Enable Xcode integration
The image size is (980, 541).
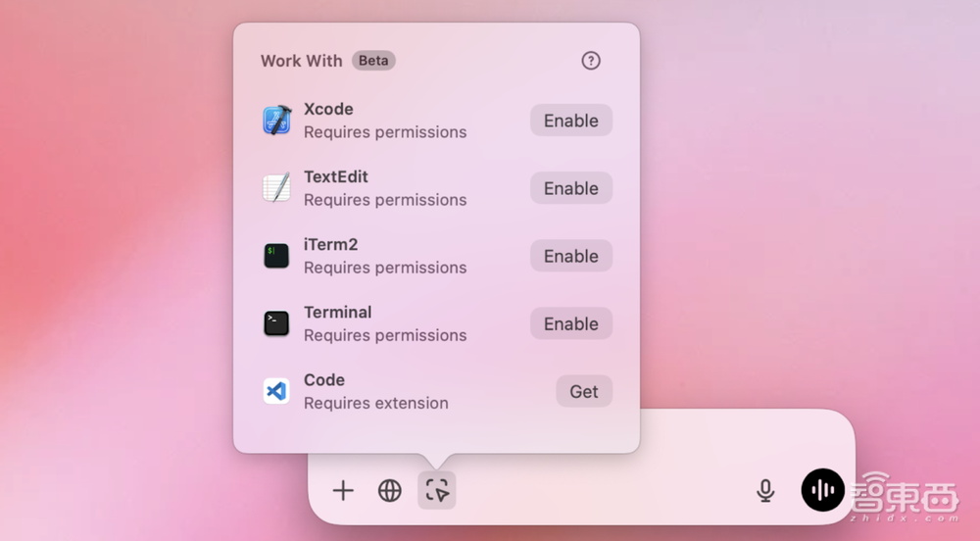570,121
